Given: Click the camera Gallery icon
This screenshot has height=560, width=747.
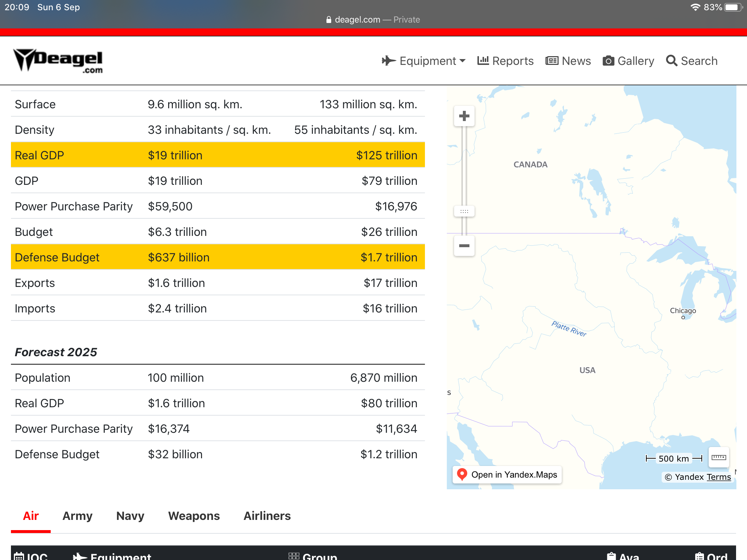Looking at the screenshot, I should (x=608, y=61).
